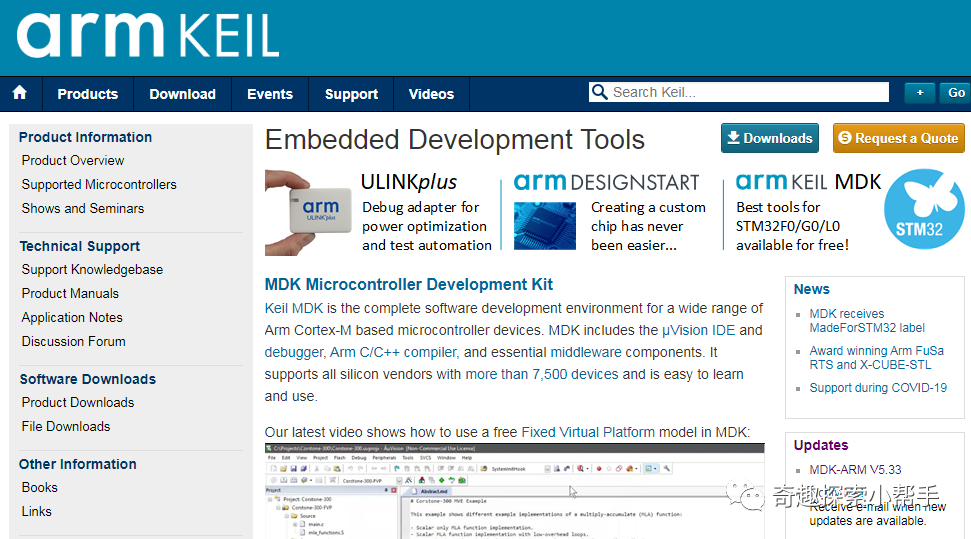
Task: Follow the Fixed Virtual Platform link
Action: (588, 432)
